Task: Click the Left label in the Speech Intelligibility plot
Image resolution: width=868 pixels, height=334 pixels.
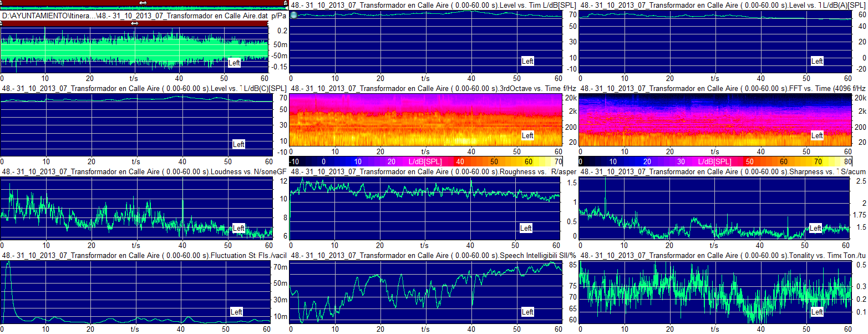Action: coord(527,312)
